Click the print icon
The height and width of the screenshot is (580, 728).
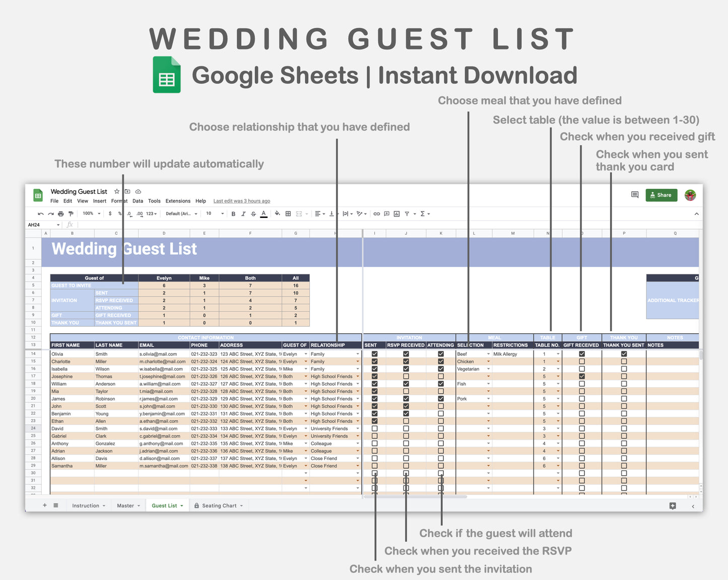click(60, 213)
